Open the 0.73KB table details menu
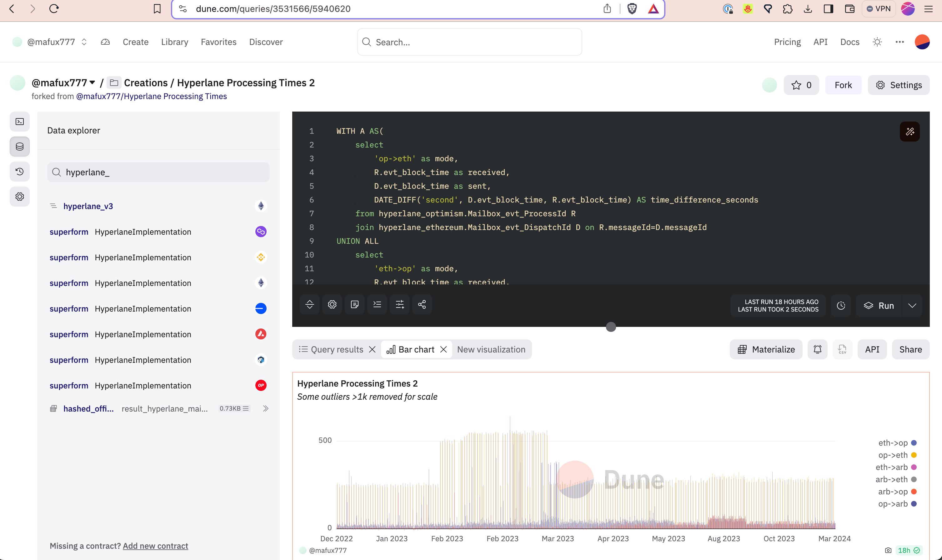942x560 pixels. click(x=234, y=409)
